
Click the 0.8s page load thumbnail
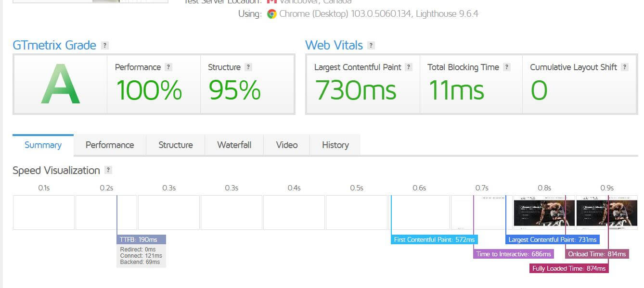click(x=544, y=213)
